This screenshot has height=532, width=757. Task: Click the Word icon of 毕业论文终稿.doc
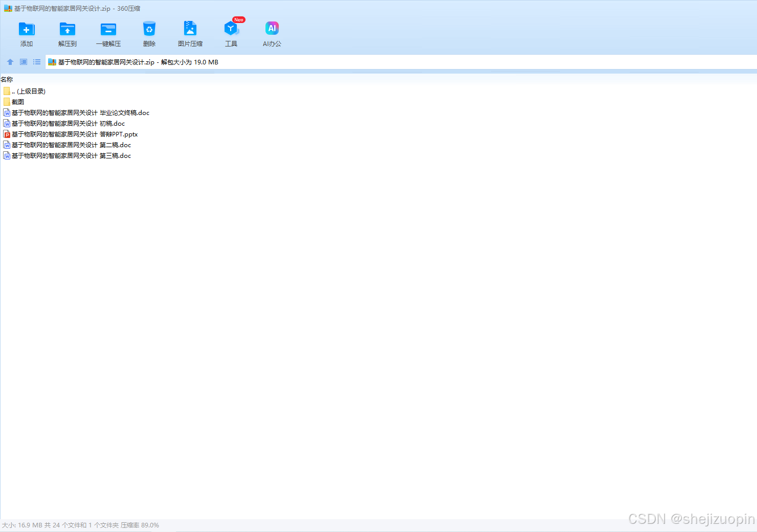pos(7,112)
